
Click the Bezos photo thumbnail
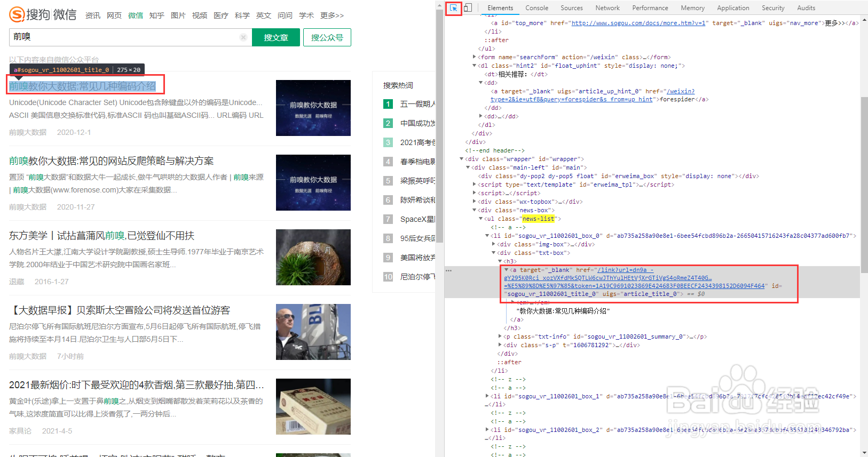313,332
